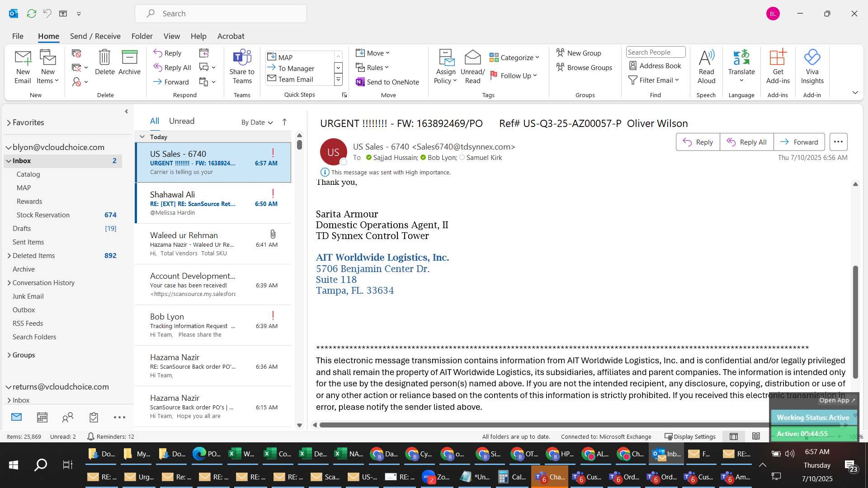The width and height of the screenshot is (868, 488).
Task: Click the Search box at top
Action: pos(221,14)
